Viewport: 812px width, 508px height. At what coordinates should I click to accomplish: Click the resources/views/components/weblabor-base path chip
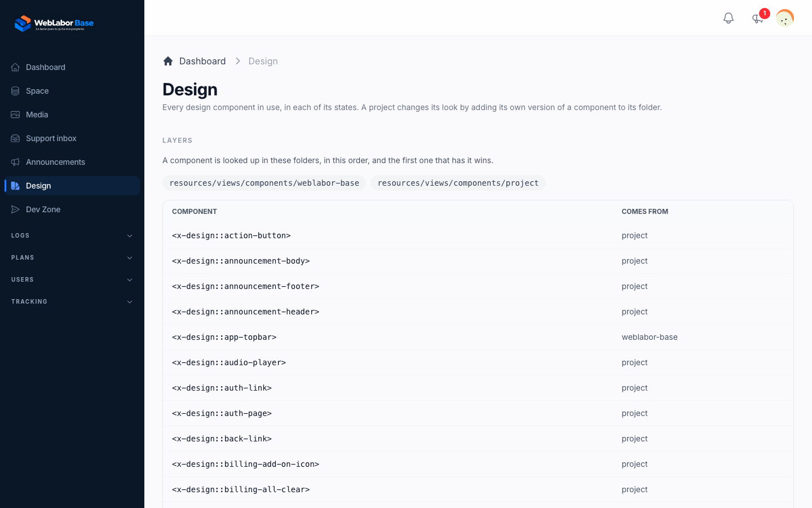pyautogui.click(x=264, y=183)
